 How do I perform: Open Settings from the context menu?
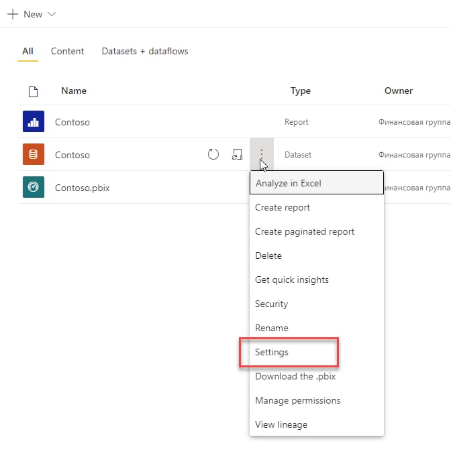pos(317,352)
